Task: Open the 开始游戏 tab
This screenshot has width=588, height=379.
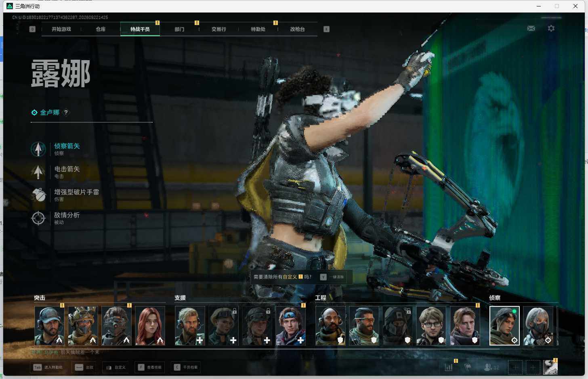Action: pyautogui.click(x=61, y=29)
